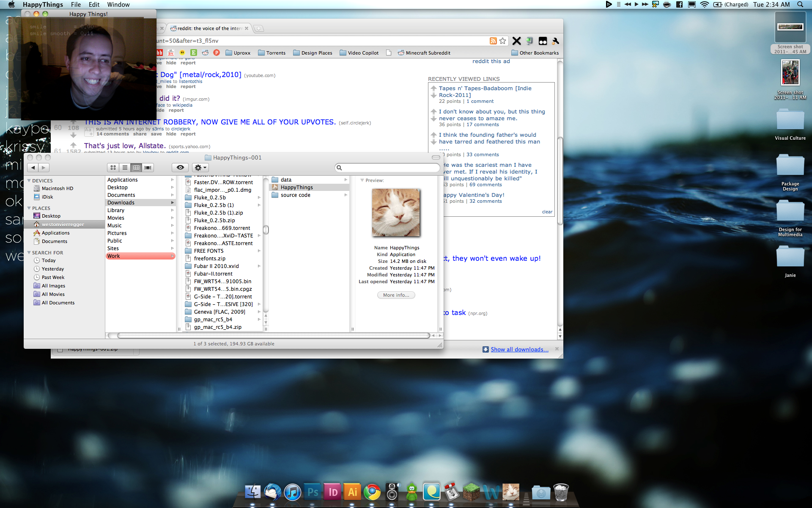Image resolution: width=812 pixels, height=508 pixels.
Task: Click the More info... button
Action: tap(396, 295)
